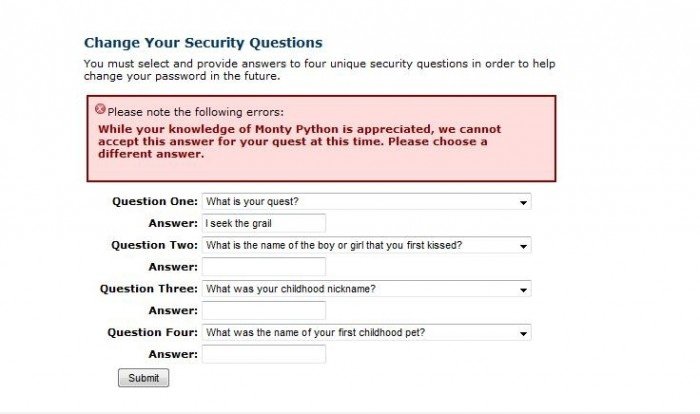
Task: Expand the first childhood pet question dropdown
Action: click(367, 333)
